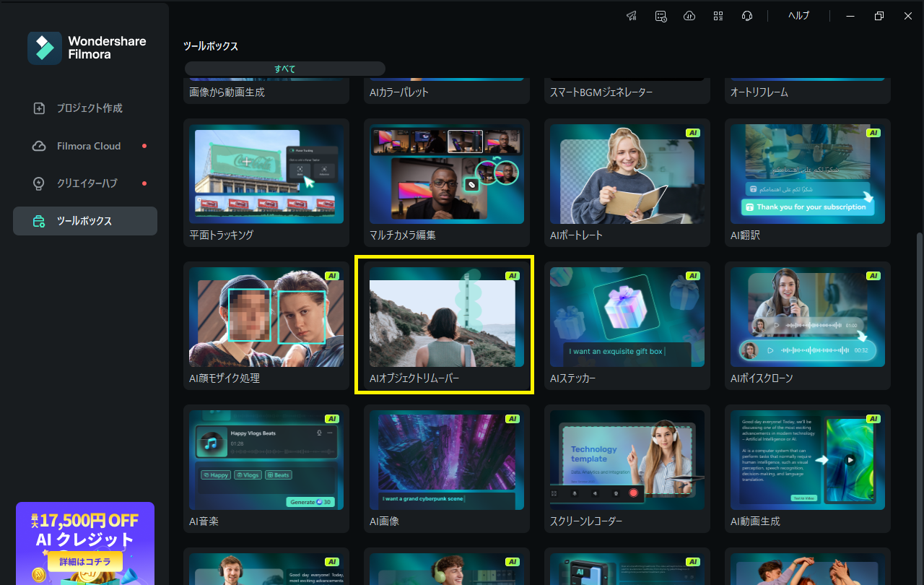Click the Filmora Cloud cloud icon
This screenshot has height=585, width=924.
click(x=40, y=146)
